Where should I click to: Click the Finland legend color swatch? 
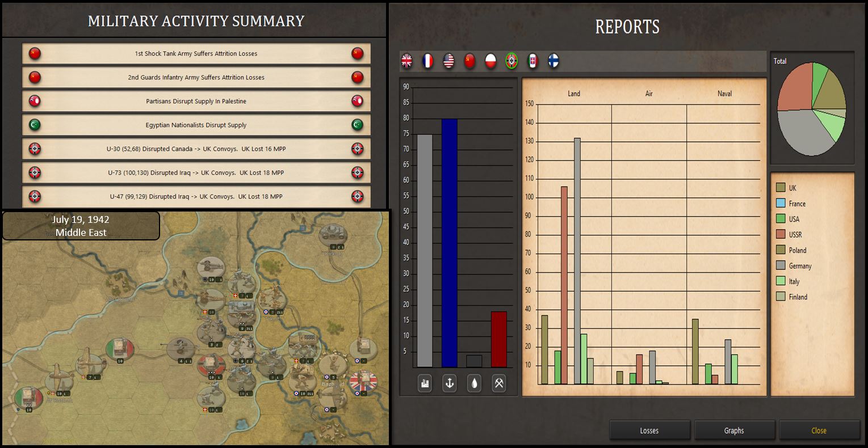781,297
